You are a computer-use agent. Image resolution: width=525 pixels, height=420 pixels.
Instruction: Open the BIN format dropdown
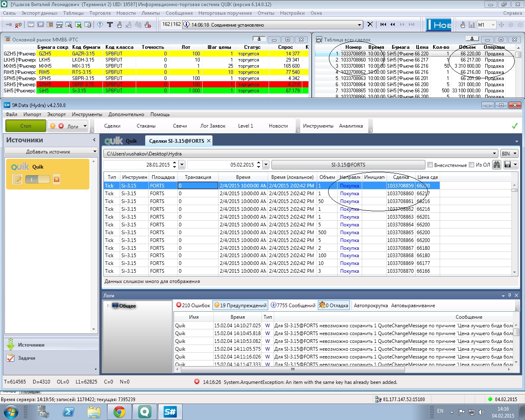[509, 153]
